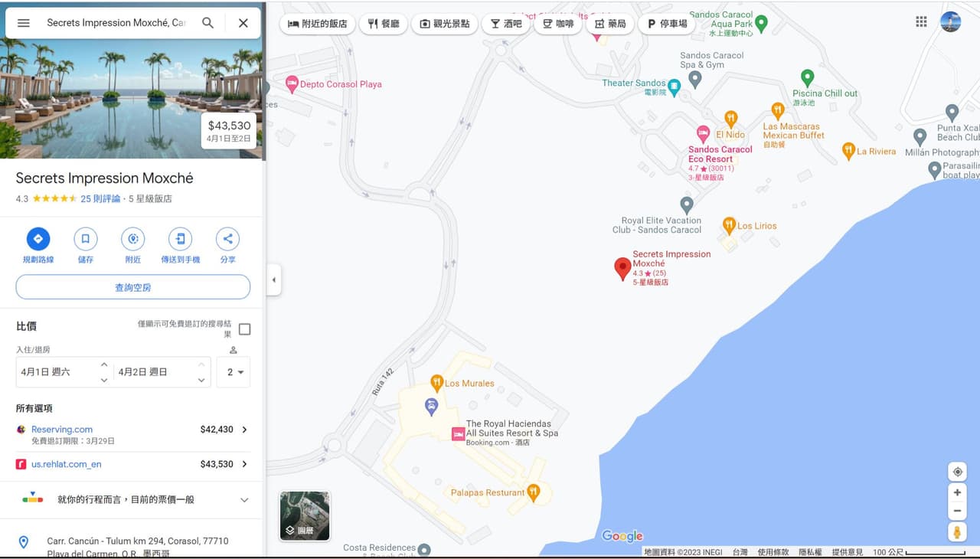980x559 pixels.
Task: Click the $43,530 price badge on photo
Action: (229, 130)
